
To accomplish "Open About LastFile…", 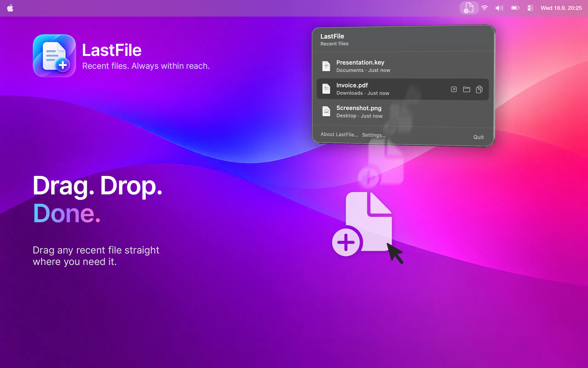I will click(339, 134).
